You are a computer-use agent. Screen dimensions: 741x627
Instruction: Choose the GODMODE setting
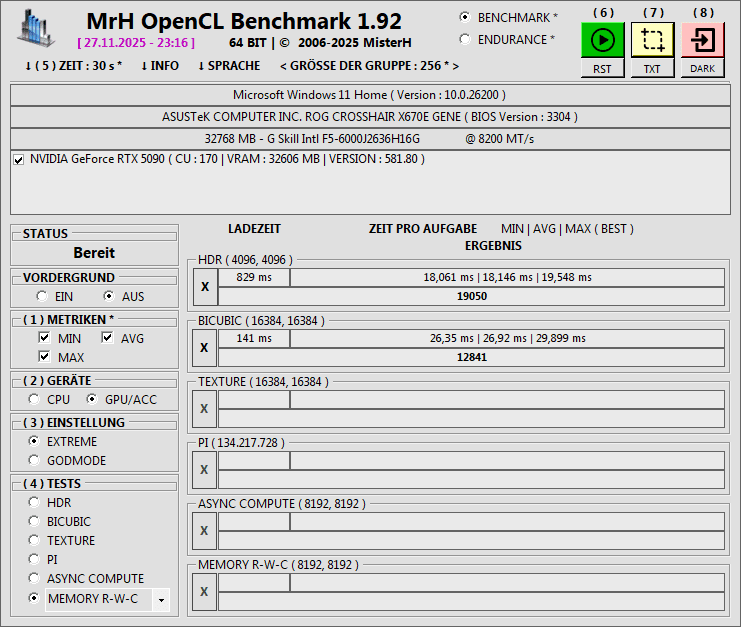34,460
